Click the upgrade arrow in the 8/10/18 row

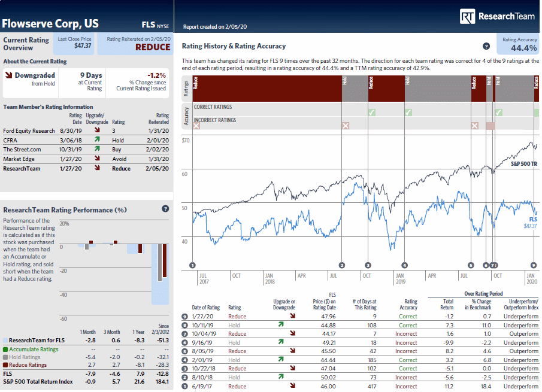[x=281, y=376]
